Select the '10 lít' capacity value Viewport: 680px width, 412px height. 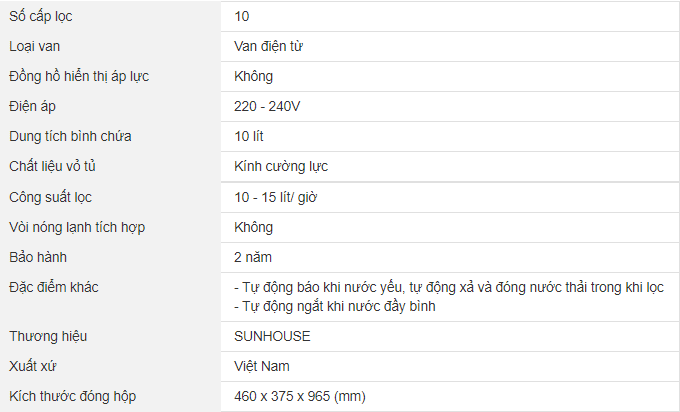[x=249, y=136]
